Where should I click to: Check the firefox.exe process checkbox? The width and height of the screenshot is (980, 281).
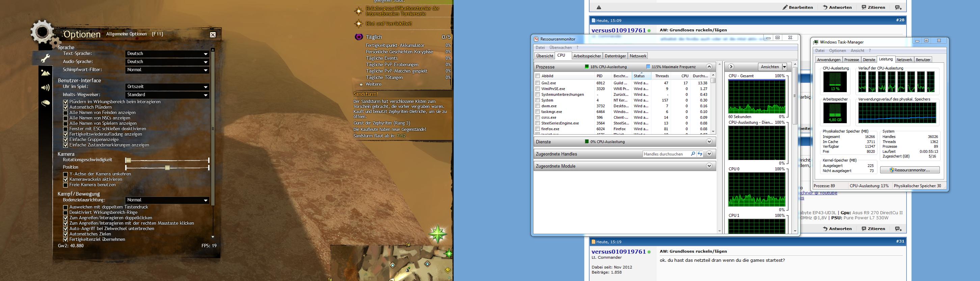538,129
